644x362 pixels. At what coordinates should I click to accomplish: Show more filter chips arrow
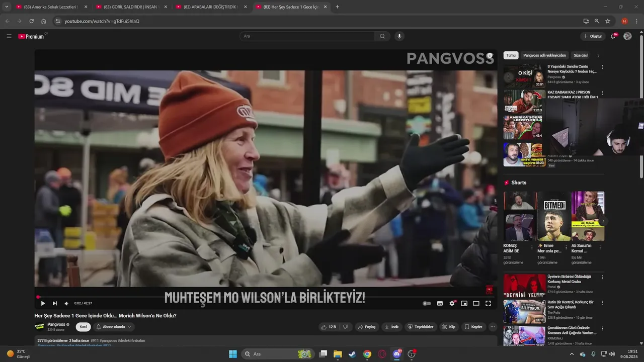point(598,55)
